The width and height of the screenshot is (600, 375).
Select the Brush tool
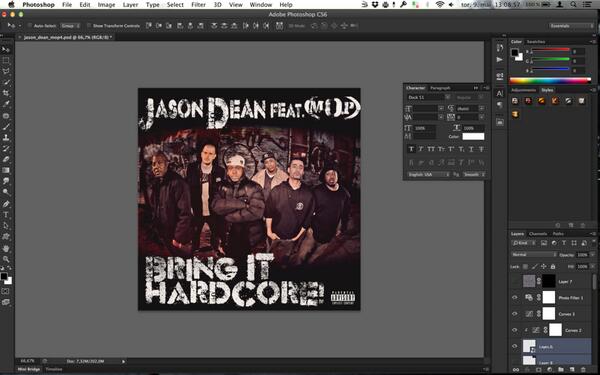point(6,127)
